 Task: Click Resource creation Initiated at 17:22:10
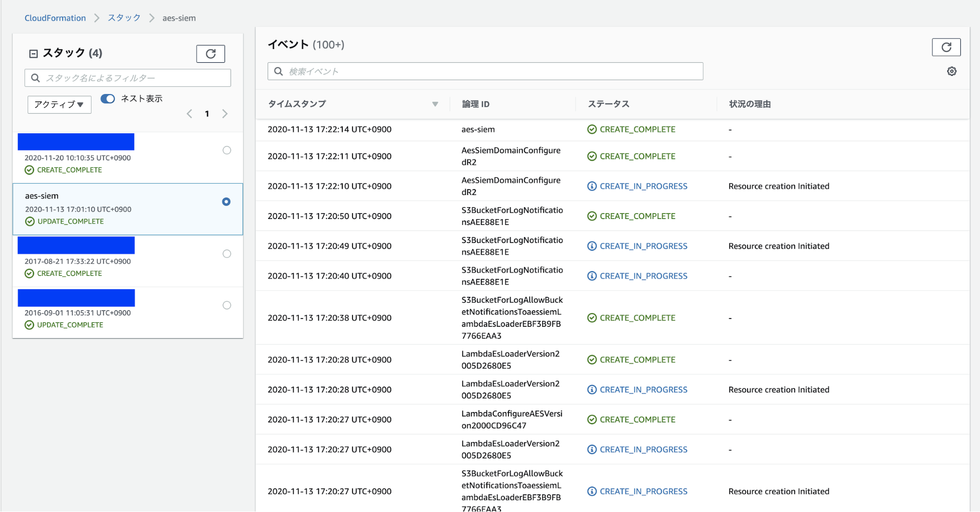(779, 186)
